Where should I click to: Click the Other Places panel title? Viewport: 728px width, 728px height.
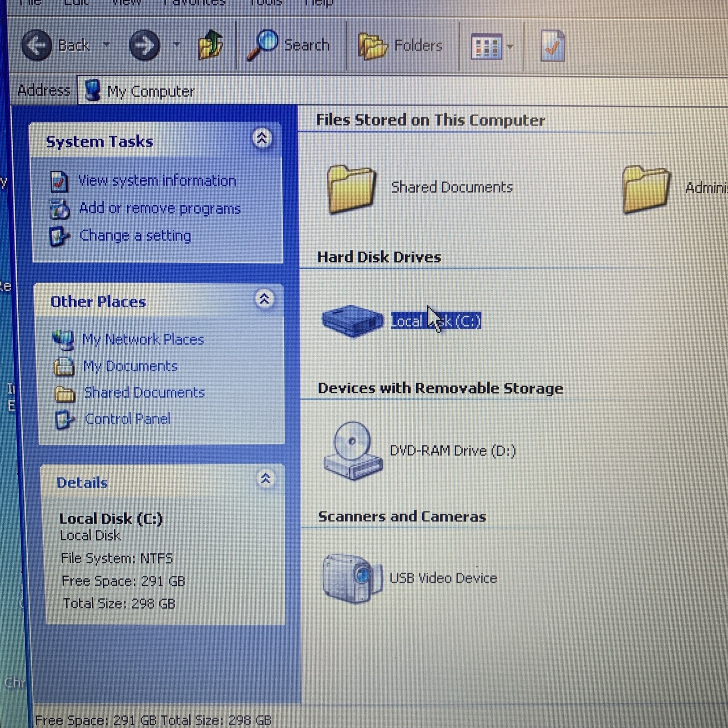(98, 302)
